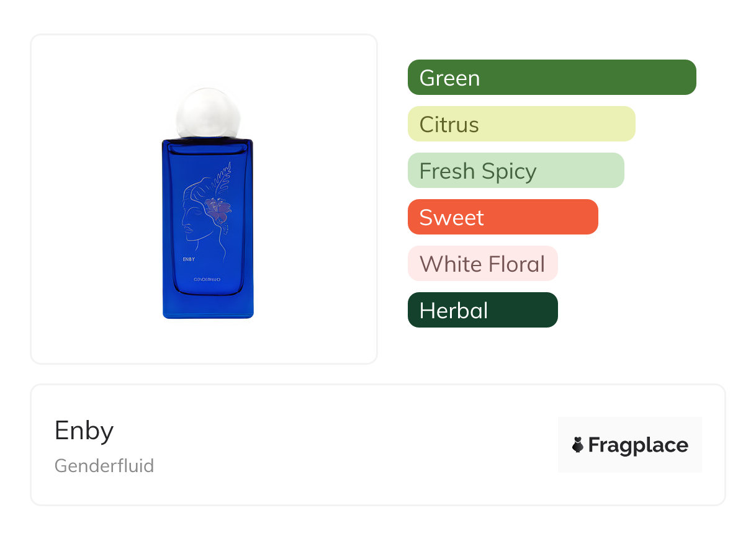Select the Citrus accord bar
This screenshot has width=756, height=536.
pos(521,124)
